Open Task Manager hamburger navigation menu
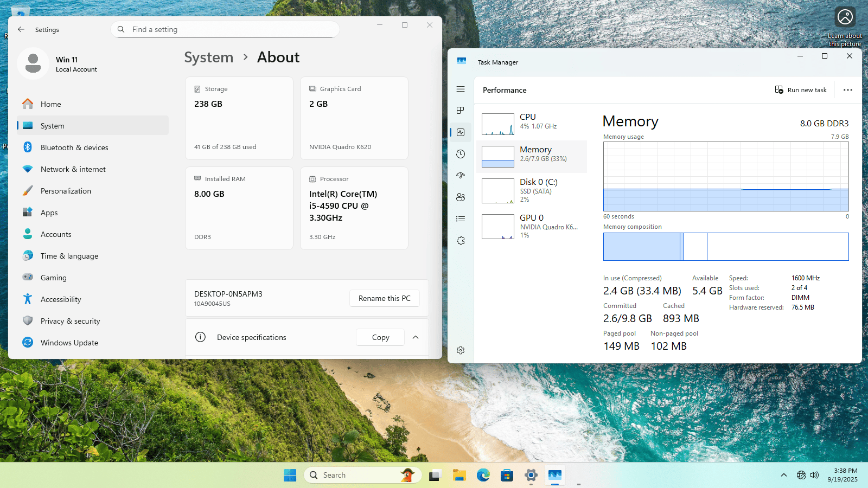The image size is (868, 488). click(461, 89)
